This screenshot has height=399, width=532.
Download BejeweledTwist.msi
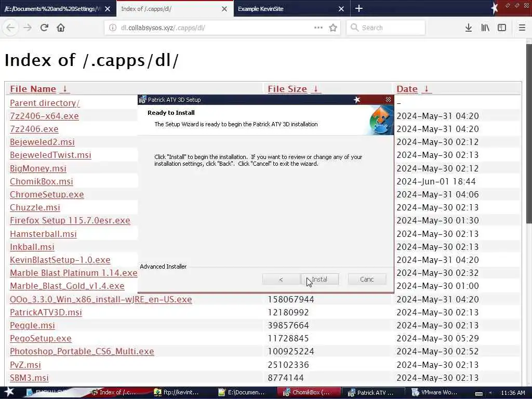pos(50,155)
